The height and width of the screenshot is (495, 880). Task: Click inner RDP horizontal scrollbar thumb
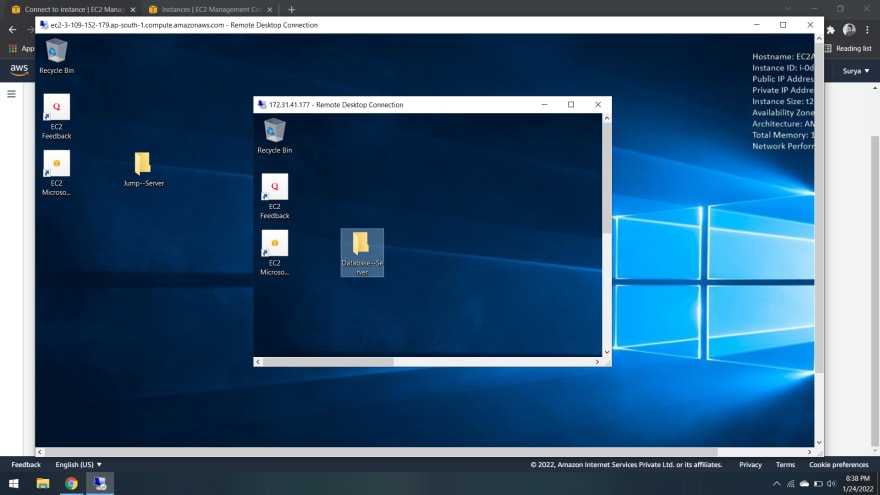pos(328,362)
